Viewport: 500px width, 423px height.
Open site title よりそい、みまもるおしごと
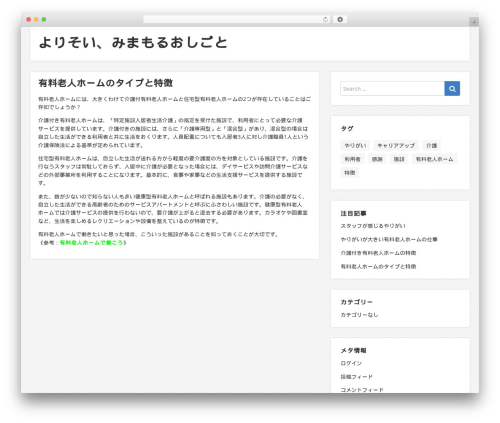point(133,43)
